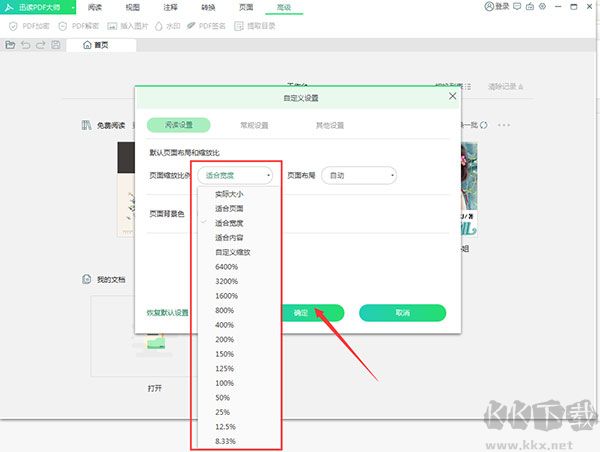The width and height of the screenshot is (600, 452).
Task: Click the 恢复默认设置 link
Action: [168, 313]
